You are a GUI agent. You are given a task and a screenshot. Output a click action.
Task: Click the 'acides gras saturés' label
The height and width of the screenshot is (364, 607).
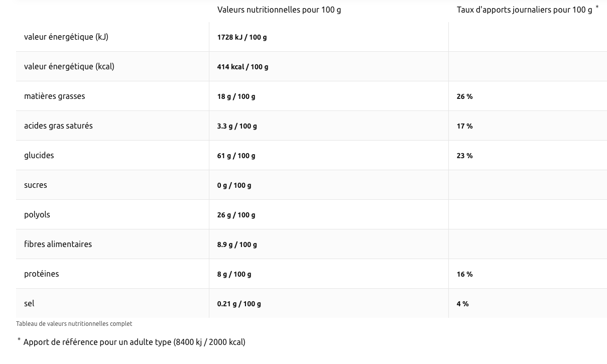click(58, 126)
